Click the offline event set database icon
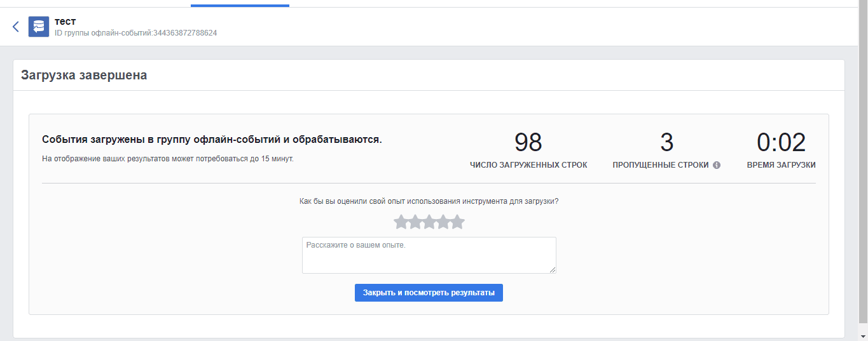The width and height of the screenshot is (868, 341). 39,27
